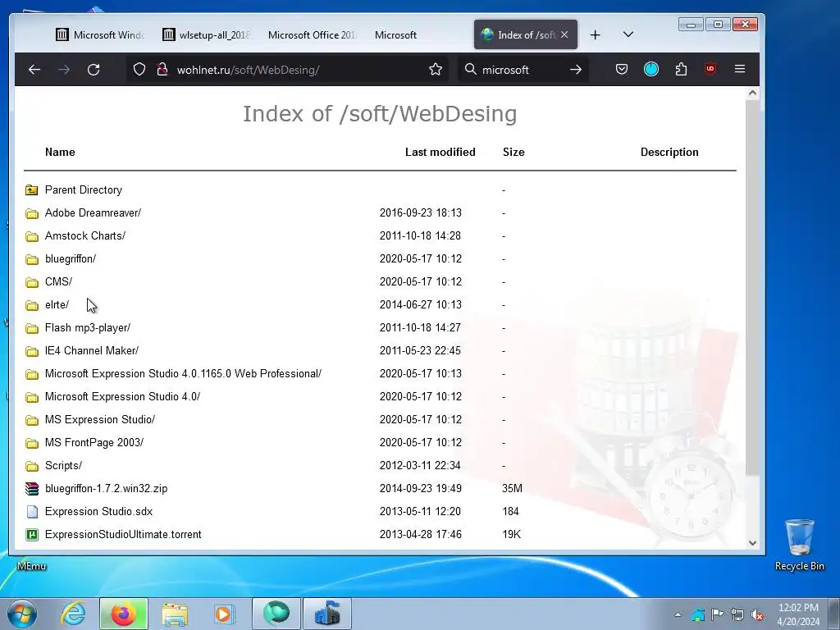This screenshot has height=630, width=840.
Task: Click the vertical scrollbar thumb
Action: tap(752, 286)
